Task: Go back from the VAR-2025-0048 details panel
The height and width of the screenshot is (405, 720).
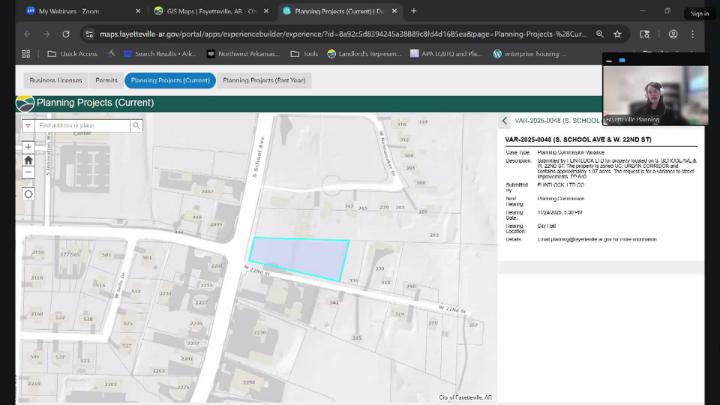Action: [505, 120]
